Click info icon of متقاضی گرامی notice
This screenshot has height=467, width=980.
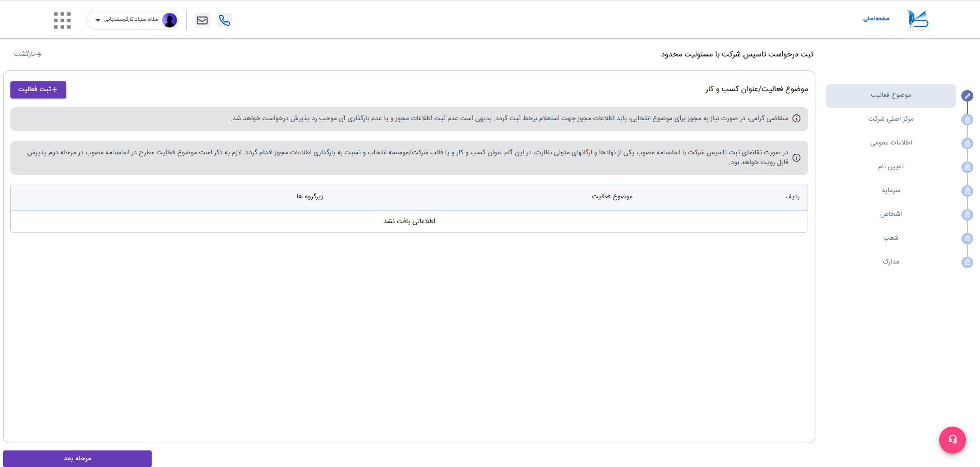(x=796, y=119)
